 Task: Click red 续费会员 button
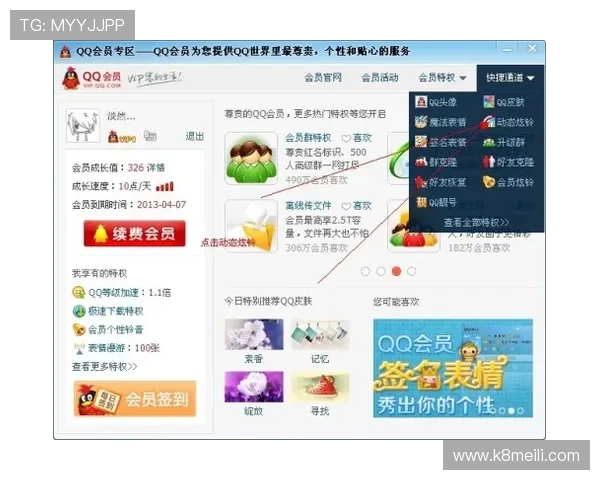[135, 233]
